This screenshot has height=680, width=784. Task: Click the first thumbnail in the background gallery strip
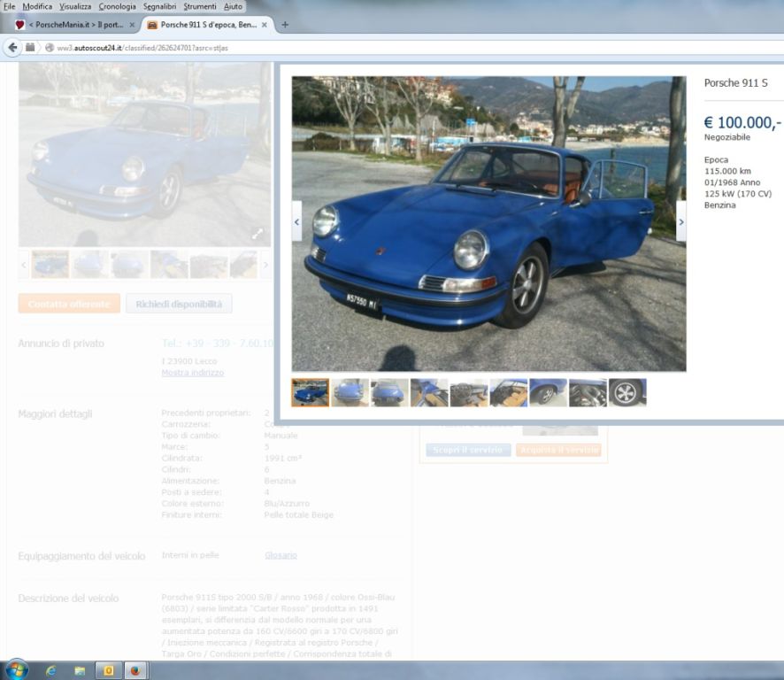click(x=50, y=264)
